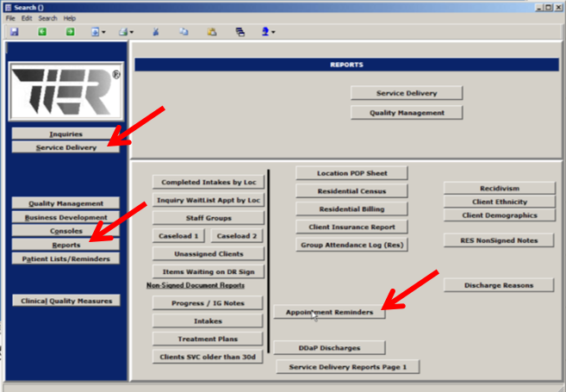Select Reports in the left sidebar

click(65, 245)
